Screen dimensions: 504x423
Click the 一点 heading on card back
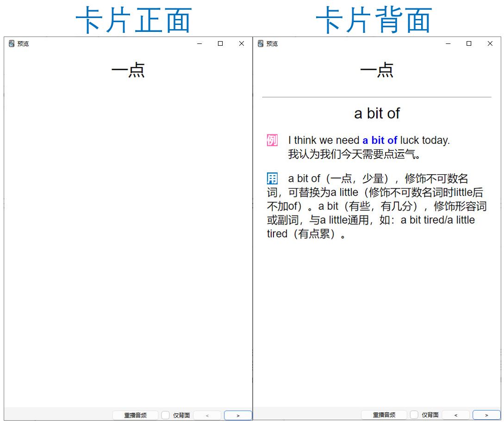click(377, 70)
